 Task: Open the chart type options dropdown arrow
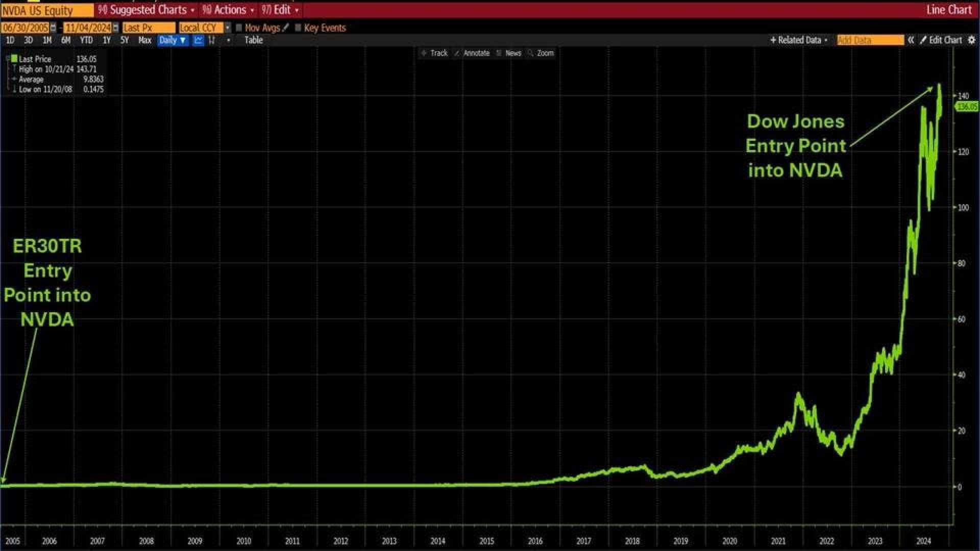coord(228,40)
